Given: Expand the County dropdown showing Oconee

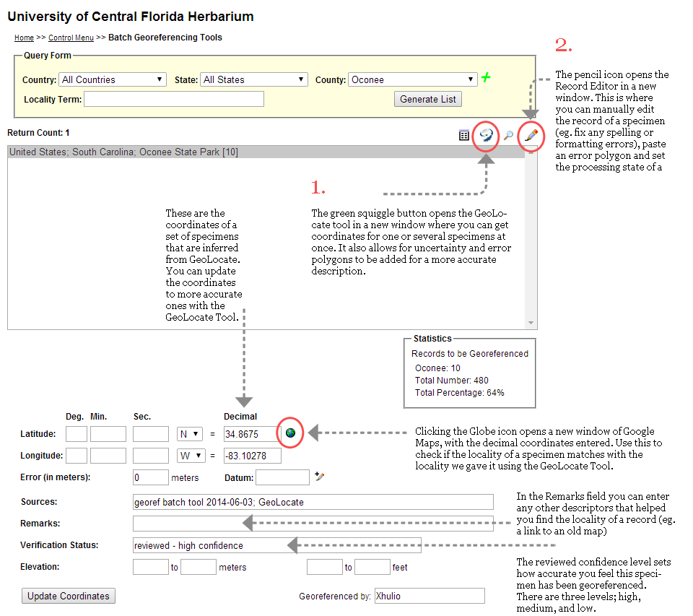Looking at the screenshot, I should click(x=413, y=80).
